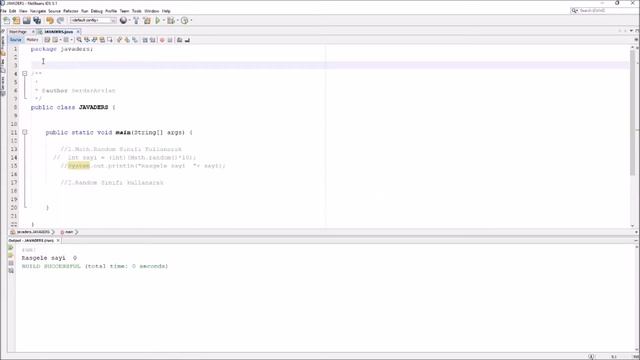The width and height of the screenshot is (640, 360).
Task: Click the Undo arrow icon
Action: point(50,20)
